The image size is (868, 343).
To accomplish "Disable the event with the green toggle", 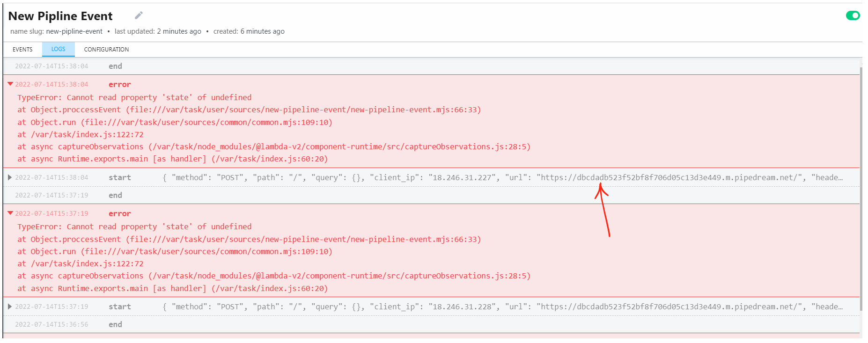I will tap(853, 15).
